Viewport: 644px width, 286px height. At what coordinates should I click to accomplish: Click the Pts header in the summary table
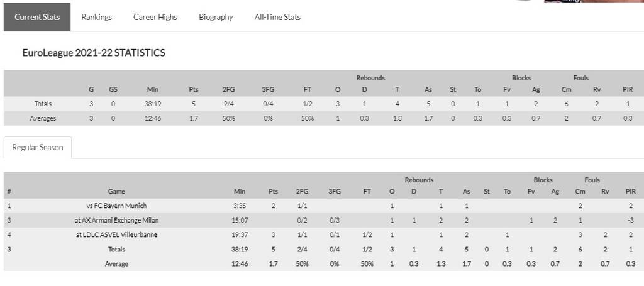(194, 89)
